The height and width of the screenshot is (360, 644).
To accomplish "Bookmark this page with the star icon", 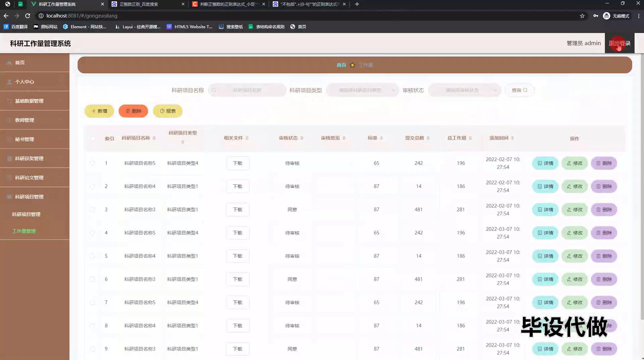I will pyautogui.click(x=582, y=16).
